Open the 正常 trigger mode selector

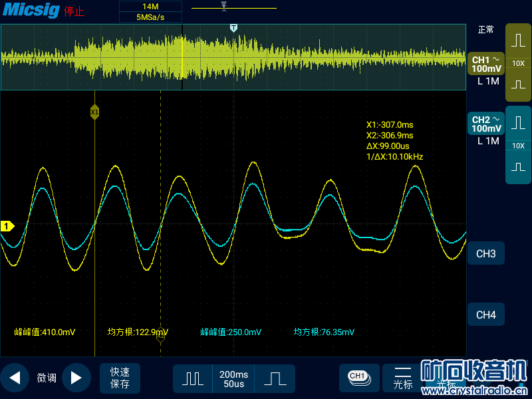tap(486, 30)
